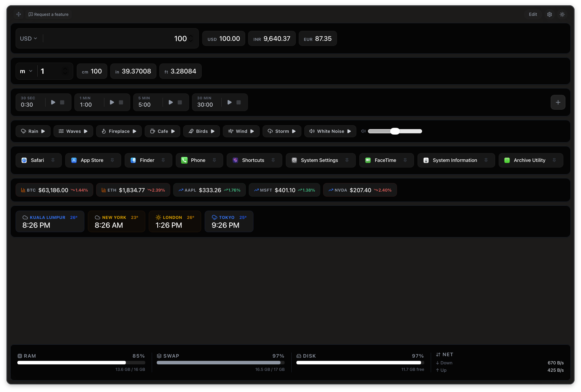Image resolution: width=581 pixels, height=392 pixels.
Task: Click the length value stepper arrows
Action: [x=65, y=71]
